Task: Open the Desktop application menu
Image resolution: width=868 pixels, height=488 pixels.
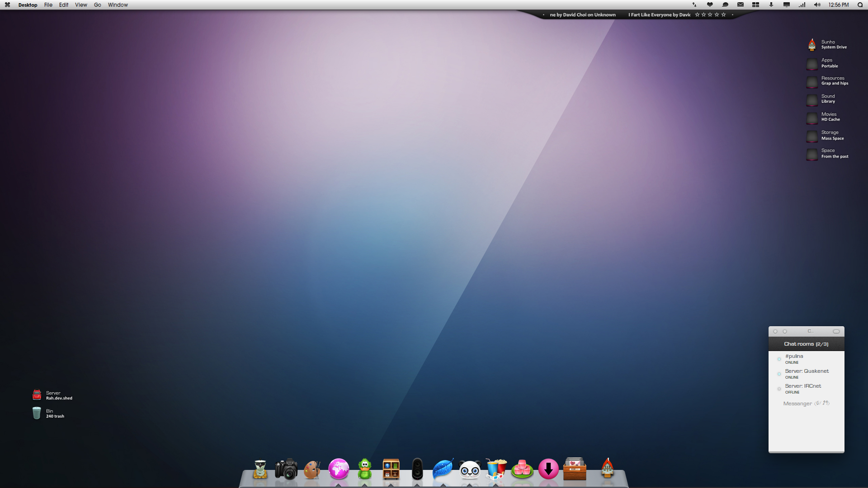Action: coord(28,5)
